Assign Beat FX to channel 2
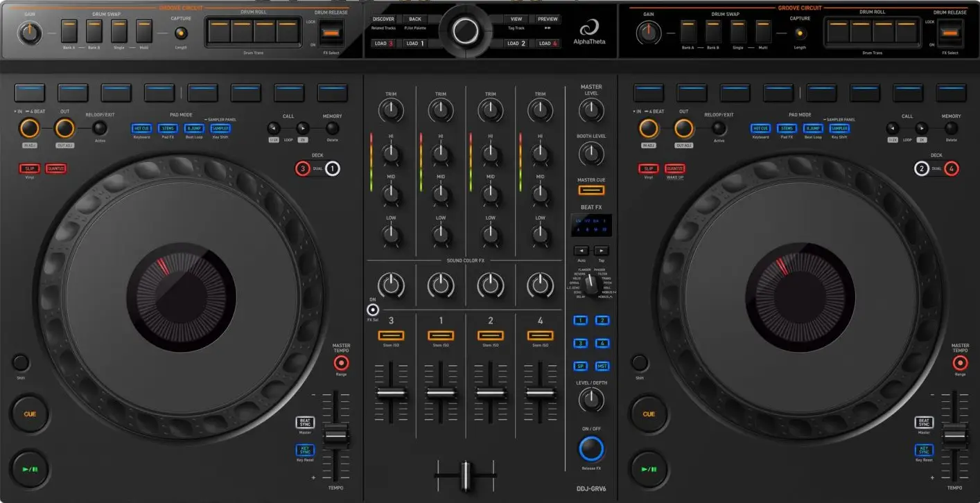The image size is (980, 503). pos(602,320)
